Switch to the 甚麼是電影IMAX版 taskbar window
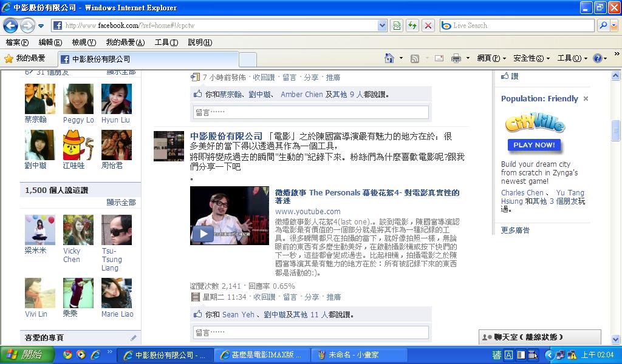 [x=262, y=355]
